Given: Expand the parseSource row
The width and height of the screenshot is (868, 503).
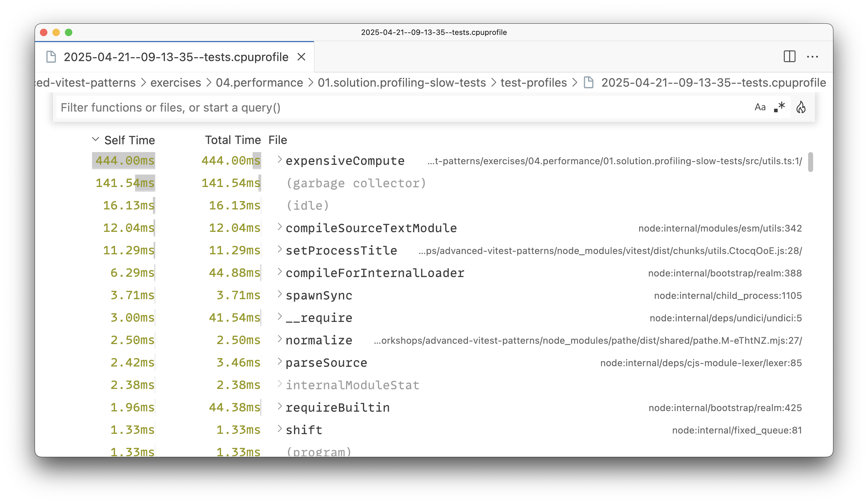Looking at the screenshot, I should tap(280, 362).
